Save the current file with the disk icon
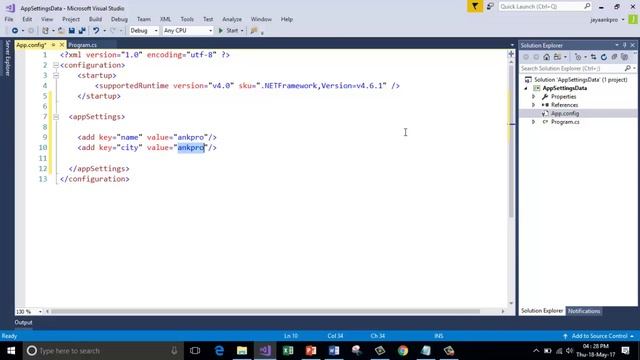The width and height of the screenshot is (640, 360). click(71, 31)
